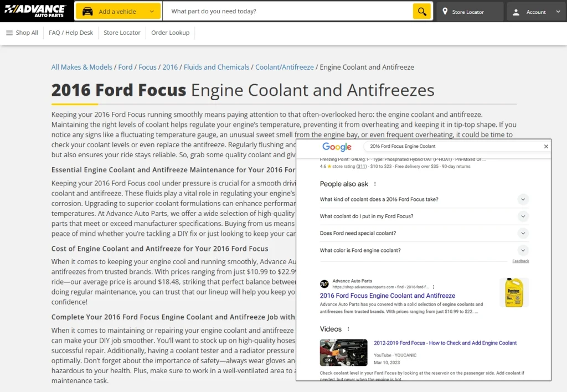Click the yellow Prestone coolant jug thumbnail

tap(514, 292)
